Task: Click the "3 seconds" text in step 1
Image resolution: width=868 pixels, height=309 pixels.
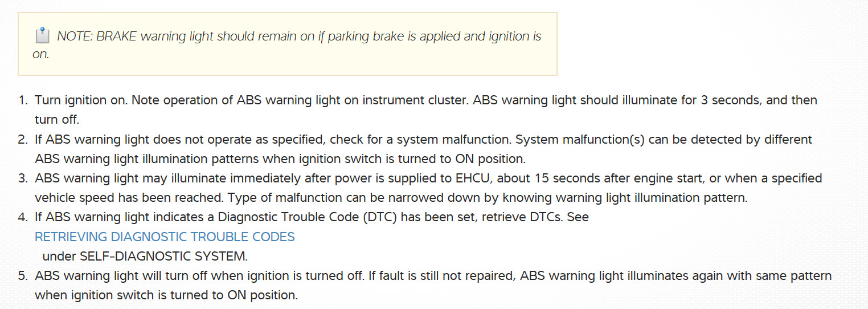Action: tap(732, 100)
